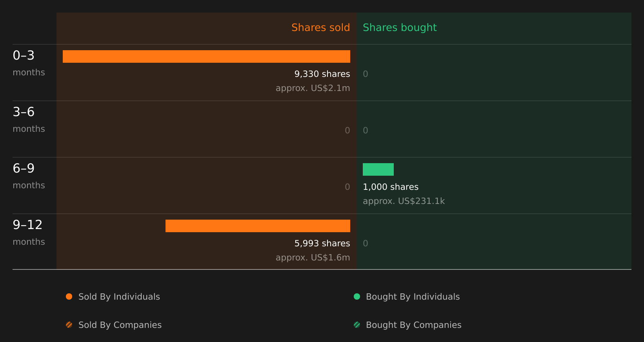Viewport: 644px width, 342px height.
Task: Click the zero sold value in 3–6 row
Action: click(x=347, y=131)
